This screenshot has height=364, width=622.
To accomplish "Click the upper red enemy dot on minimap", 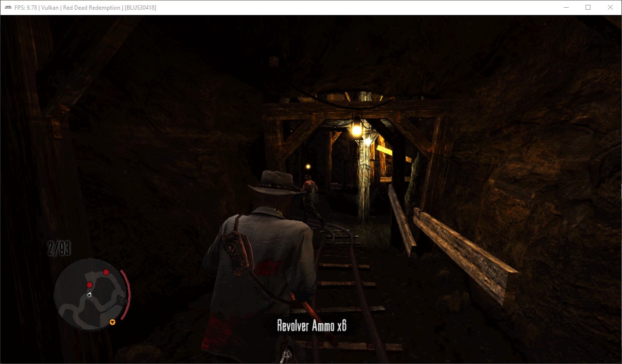I will click(x=106, y=272).
